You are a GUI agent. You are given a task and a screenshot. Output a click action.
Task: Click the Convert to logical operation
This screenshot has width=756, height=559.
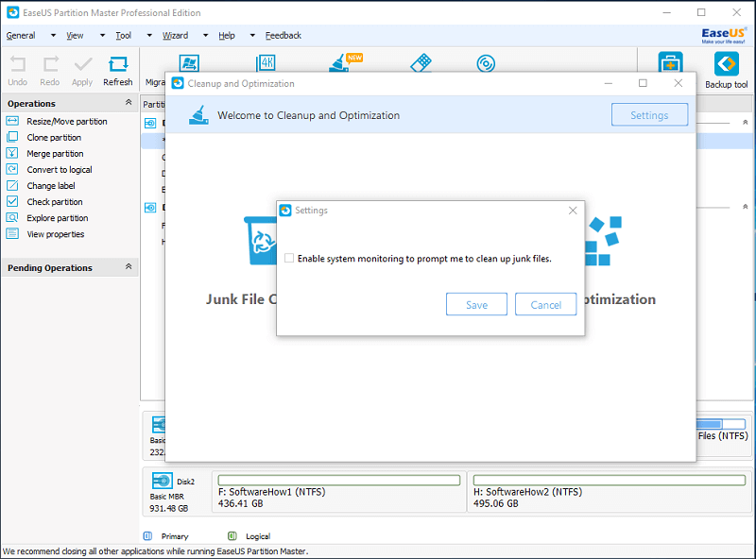pos(59,170)
